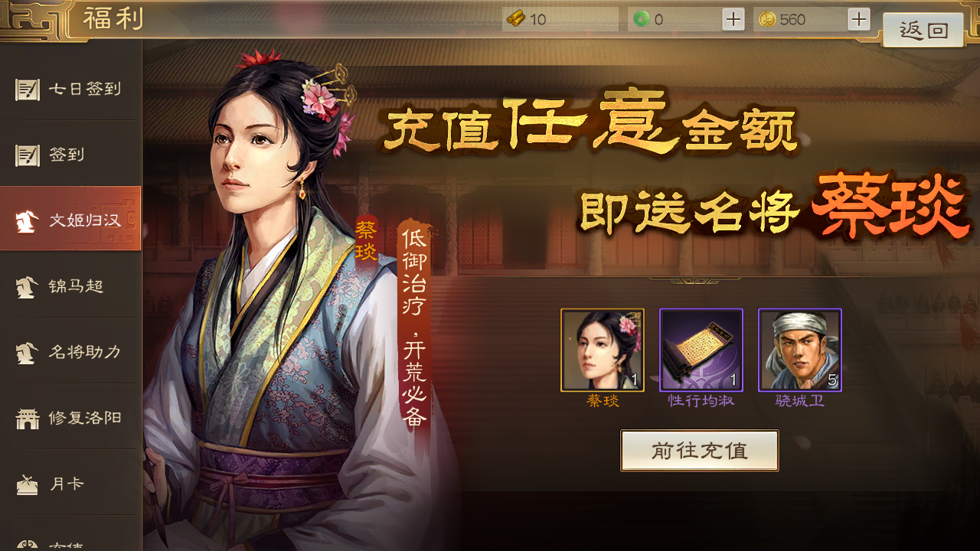The width and height of the screenshot is (980, 551).
Task: Open the 月卡 monthly card entry
Action: (70, 484)
